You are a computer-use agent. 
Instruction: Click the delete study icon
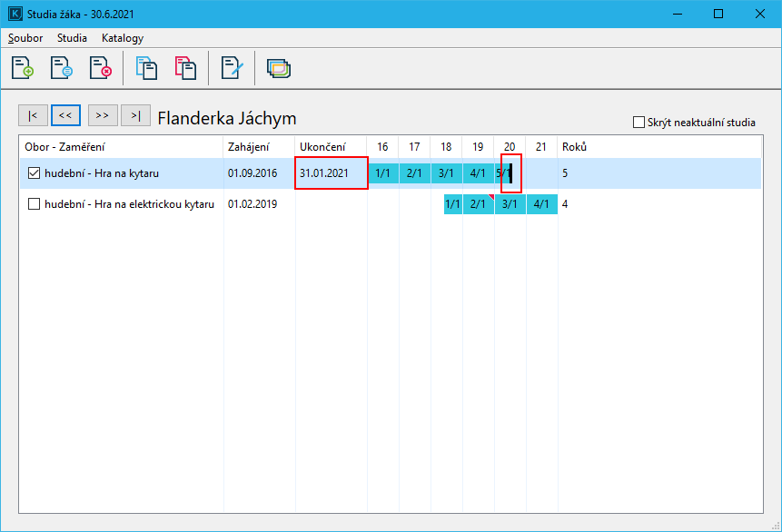point(99,68)
